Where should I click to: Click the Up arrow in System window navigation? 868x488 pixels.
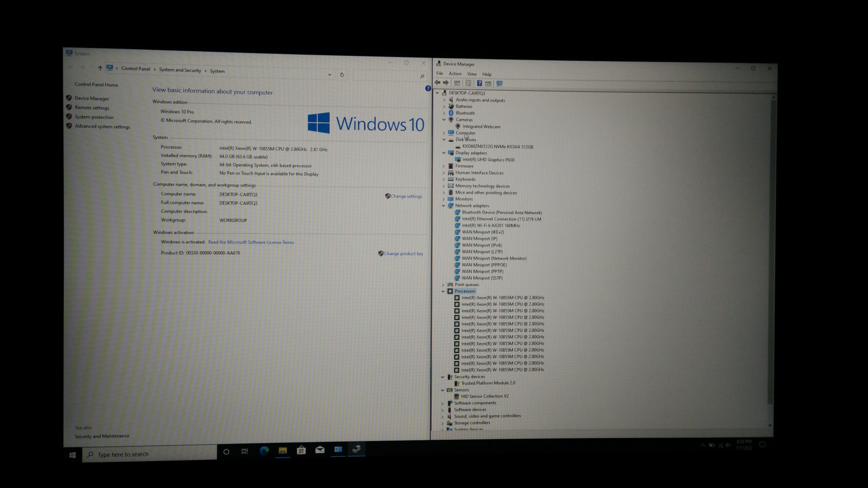pyautogui.click(x=100, y=68)
